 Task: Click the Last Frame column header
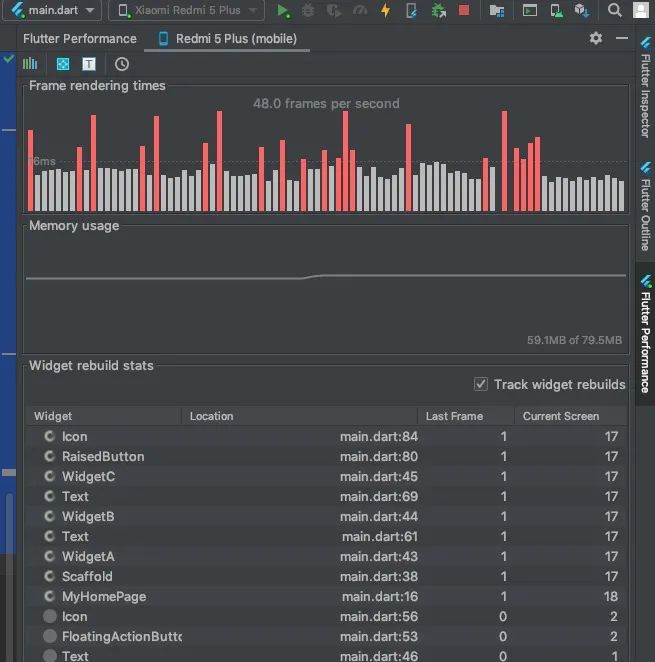(454, 416)
